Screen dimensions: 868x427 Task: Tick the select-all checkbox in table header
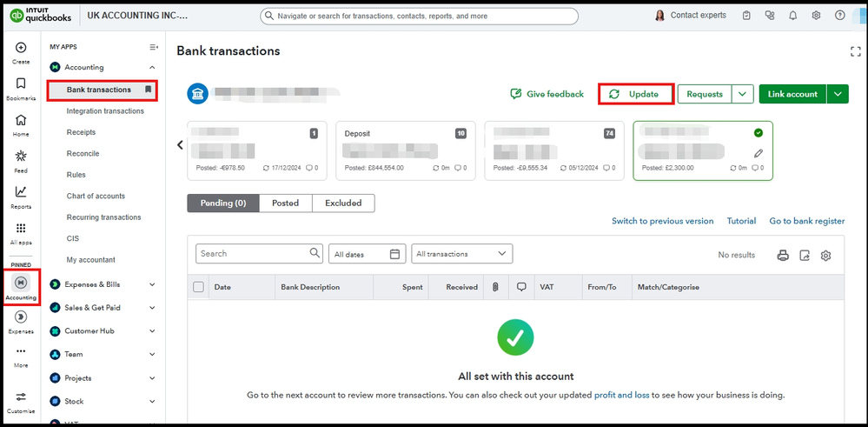point(198,287)
